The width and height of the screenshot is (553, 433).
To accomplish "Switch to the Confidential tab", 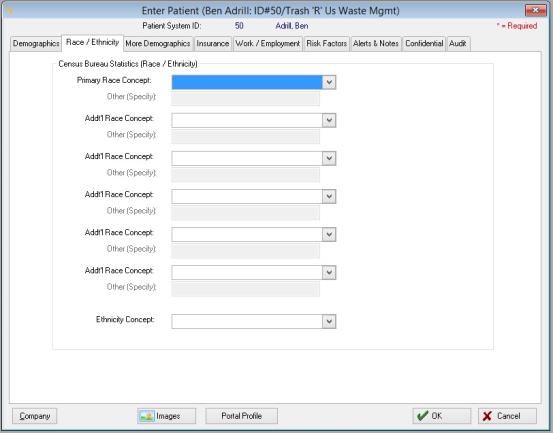I will click(x=424, y=44).
